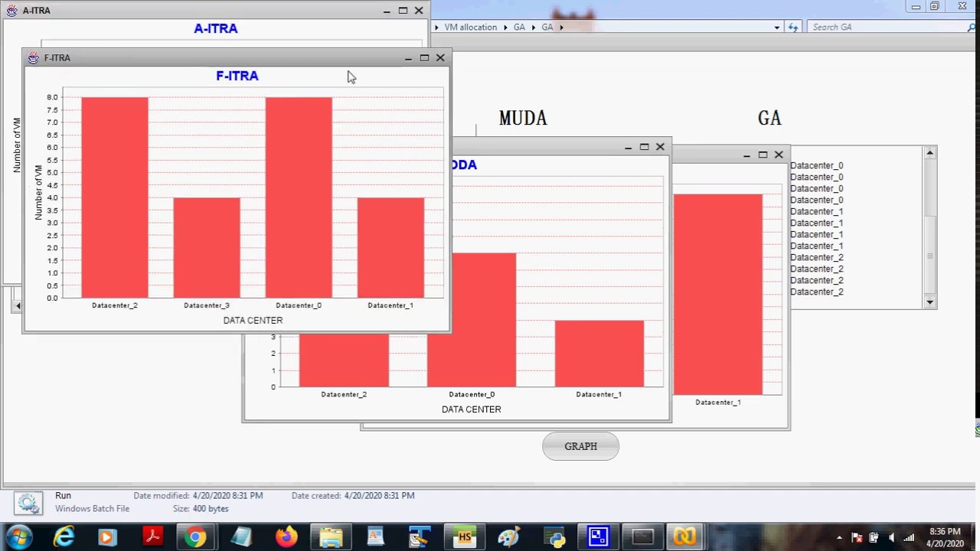Maximize the F-ITRA window
The width and height of the screenshot is (980, 551).
point(424,57)
